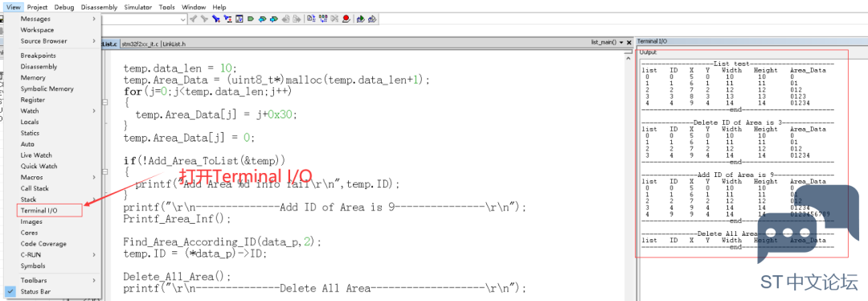Open the Simulator menu

[x=138, y=7]
